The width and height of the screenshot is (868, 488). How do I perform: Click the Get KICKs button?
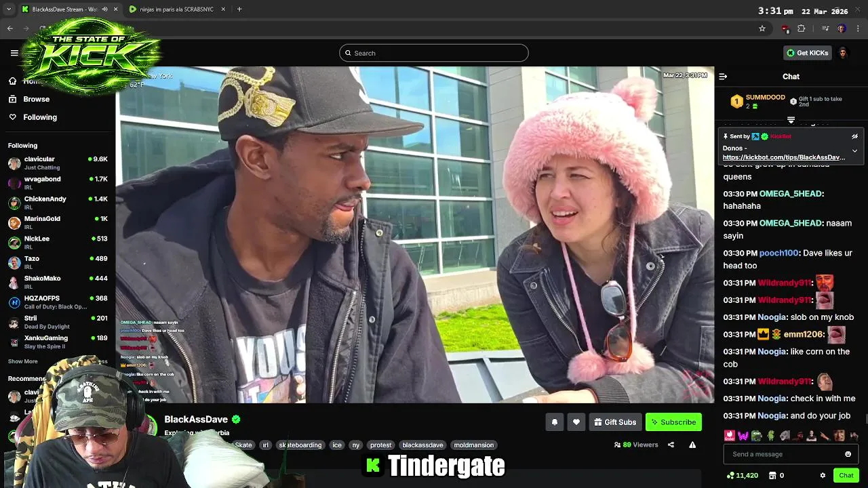pos(807,53)
